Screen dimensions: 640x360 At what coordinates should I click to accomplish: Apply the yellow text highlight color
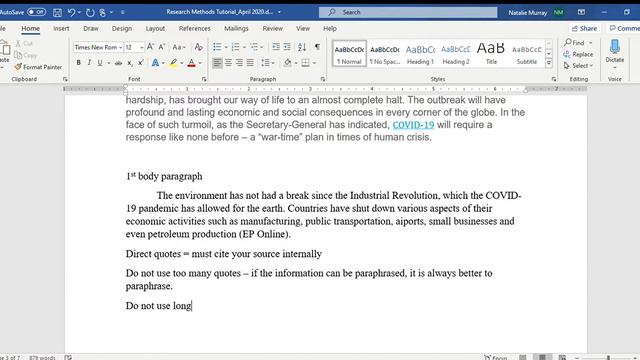[x=173, y=63]
